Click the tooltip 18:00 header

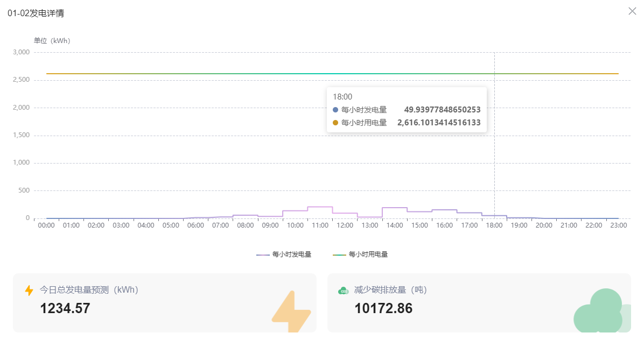pyautogui.click(x=342, y=97)
